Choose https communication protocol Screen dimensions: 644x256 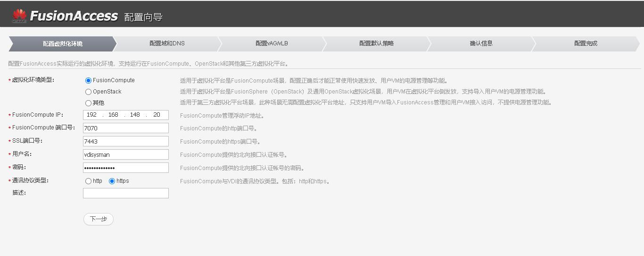point(112,181)
